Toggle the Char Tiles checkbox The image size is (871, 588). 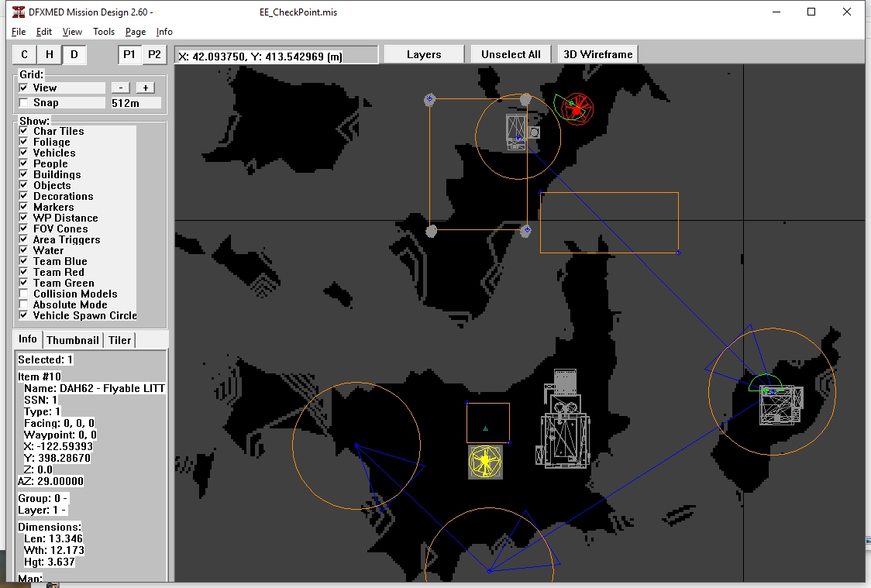(x=23, y=131)
